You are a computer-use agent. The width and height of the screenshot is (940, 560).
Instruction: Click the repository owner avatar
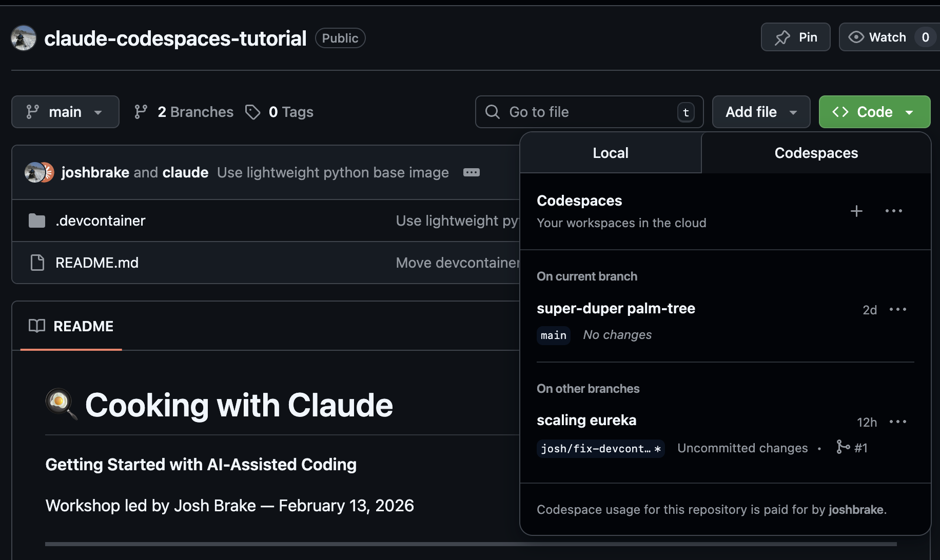tap(24, 38)
